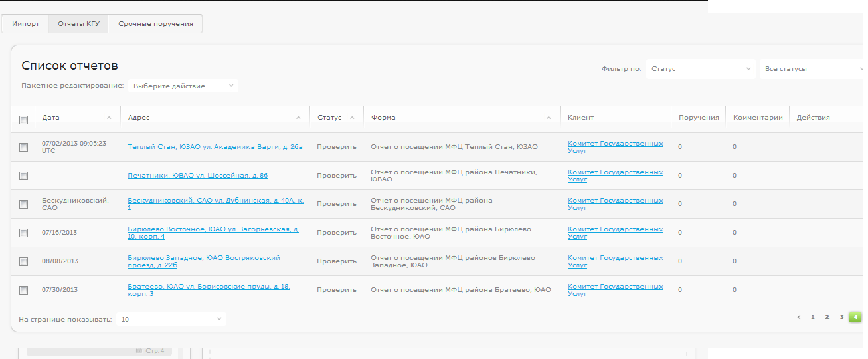The image size is (868, 359).
Task: Select the Отчеты КГУ tab
Action: 78,24
